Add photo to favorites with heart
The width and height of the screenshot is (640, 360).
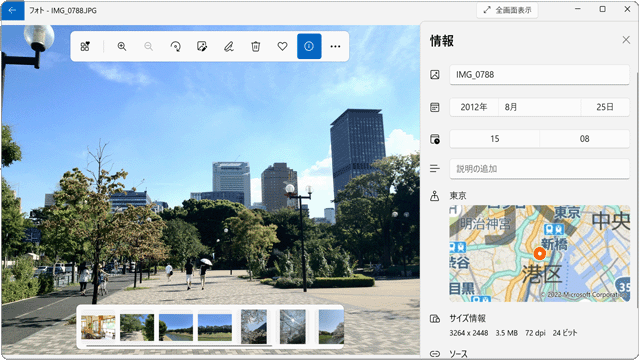click(x=282, y=47)
